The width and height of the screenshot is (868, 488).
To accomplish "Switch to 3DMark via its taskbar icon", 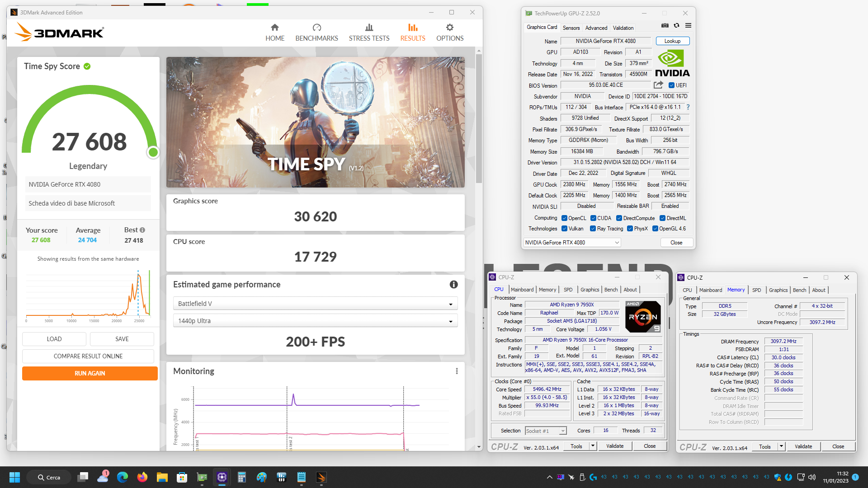I will tap(321, 477).
